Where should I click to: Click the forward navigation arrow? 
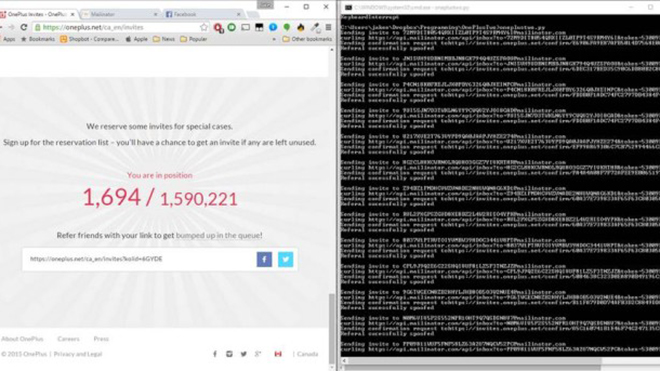11,27
